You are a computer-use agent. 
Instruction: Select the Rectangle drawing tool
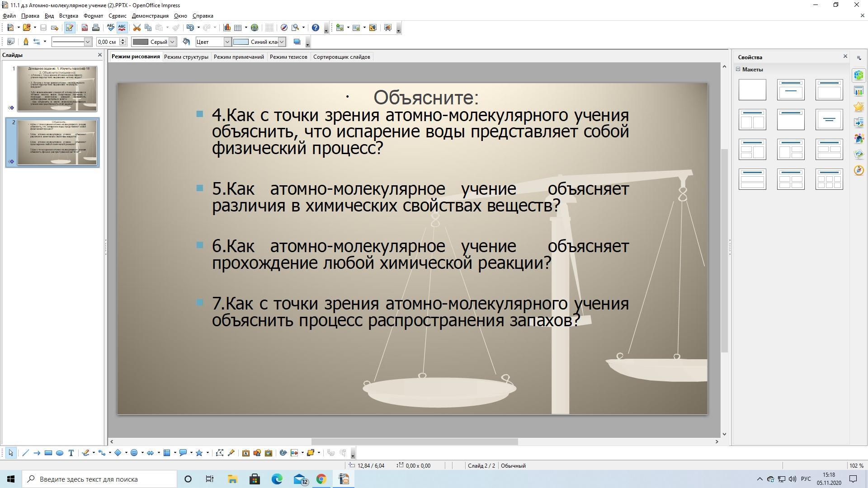[48, 453]
